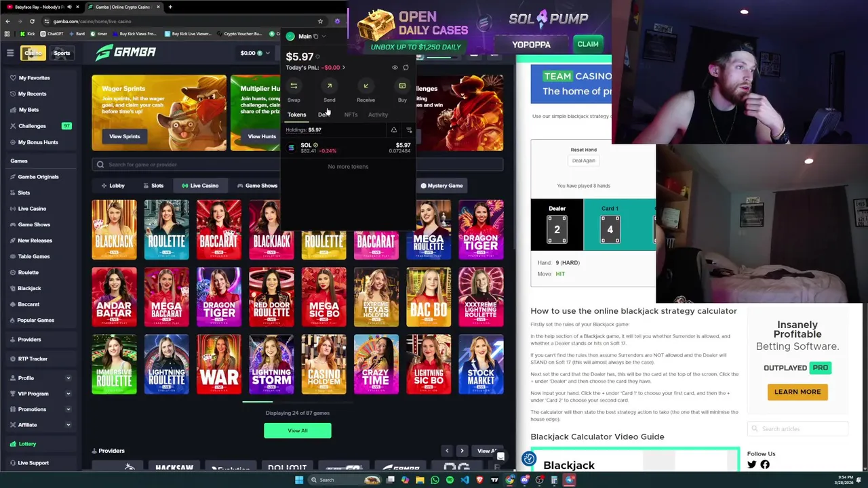This screenshot has width=868, height=488.
Task: Open wallet balance settings gear
Action: coord(317,57)
